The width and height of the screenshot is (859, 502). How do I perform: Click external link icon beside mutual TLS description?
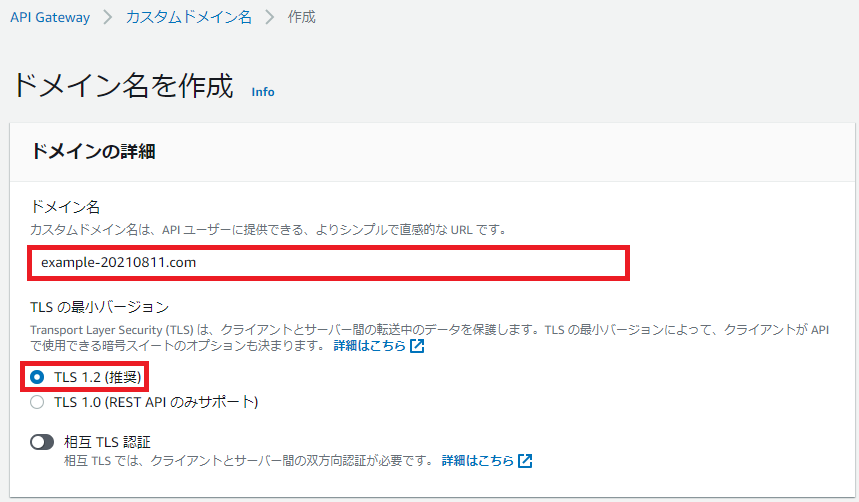(x=525, y=460)
